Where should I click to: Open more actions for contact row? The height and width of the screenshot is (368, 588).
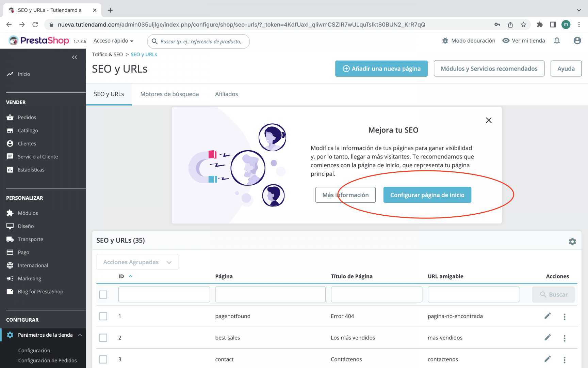[565, 360]
